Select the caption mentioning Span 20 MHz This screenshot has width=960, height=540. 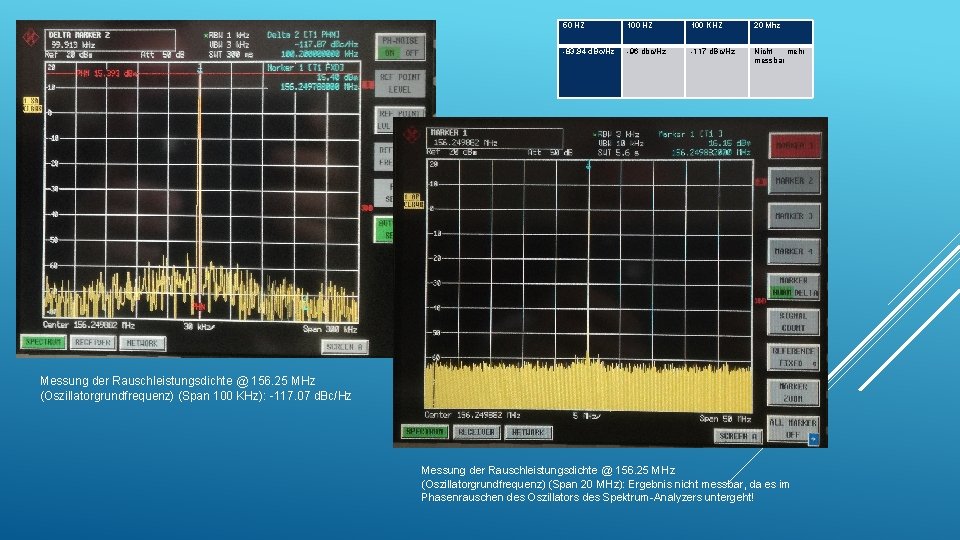tap(605, 484)
